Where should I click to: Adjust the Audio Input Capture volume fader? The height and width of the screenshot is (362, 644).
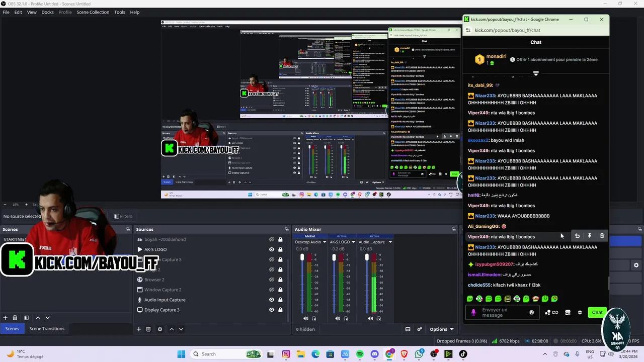[x=367, y=257]
